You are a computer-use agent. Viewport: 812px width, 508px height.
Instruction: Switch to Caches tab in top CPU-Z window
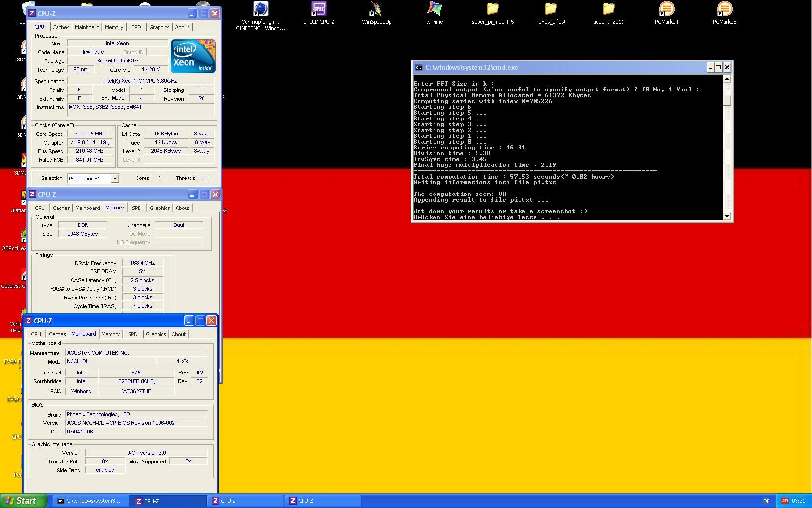(x=61, y=27)
